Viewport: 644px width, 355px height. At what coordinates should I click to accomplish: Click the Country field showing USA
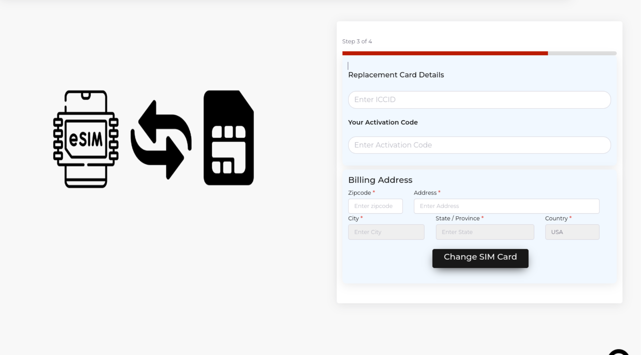click(572, 232)
